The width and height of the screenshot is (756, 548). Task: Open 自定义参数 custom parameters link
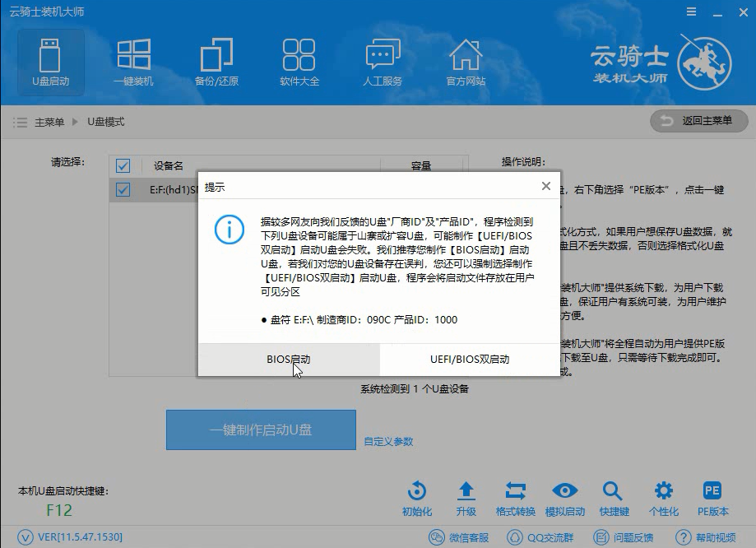click(x=387, y=442)
